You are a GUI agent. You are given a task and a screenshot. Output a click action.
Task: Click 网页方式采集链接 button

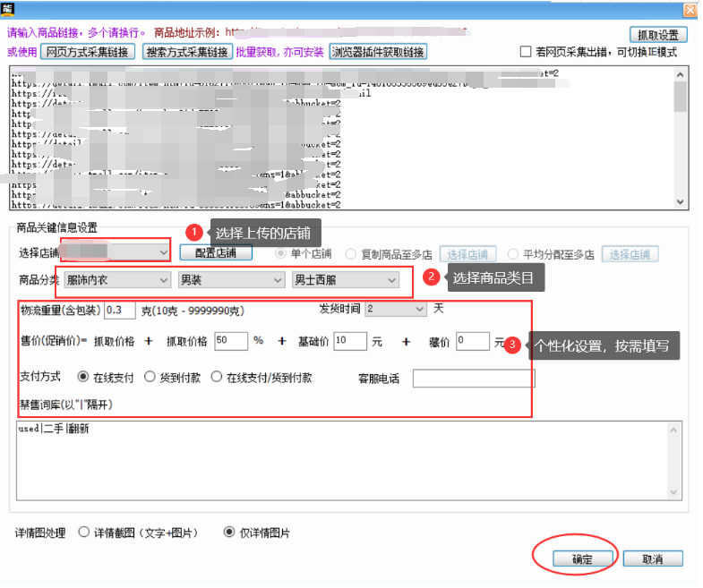pyautogui.click(x=88, y=52)
